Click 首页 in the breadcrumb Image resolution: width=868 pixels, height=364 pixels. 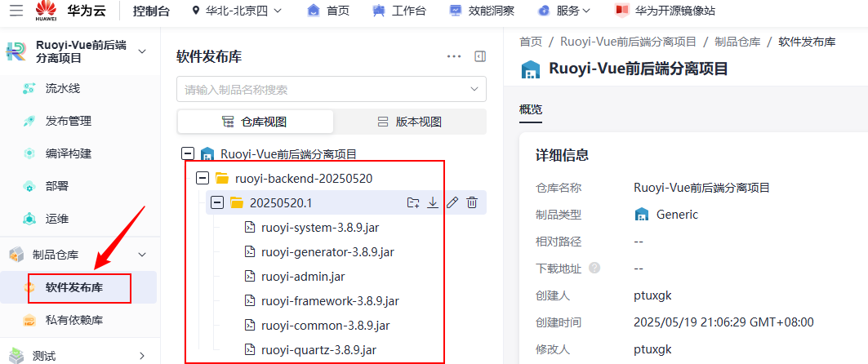click(x=531, y=42)
